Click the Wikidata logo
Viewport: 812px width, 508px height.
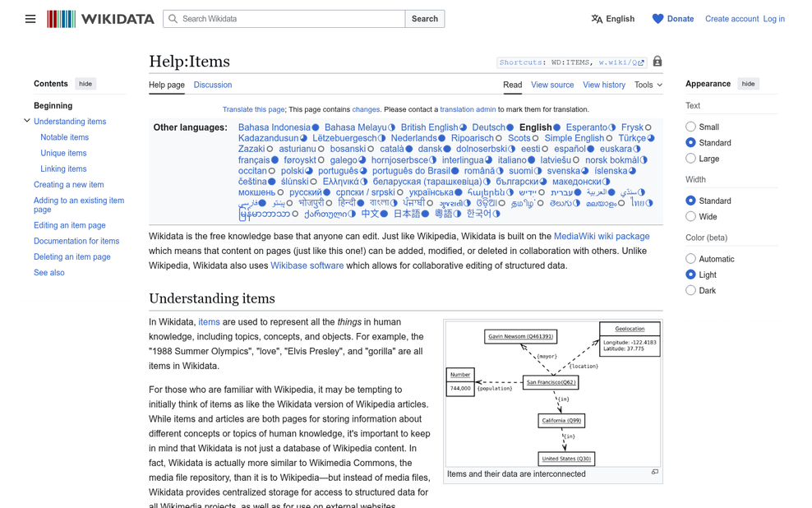100,19
